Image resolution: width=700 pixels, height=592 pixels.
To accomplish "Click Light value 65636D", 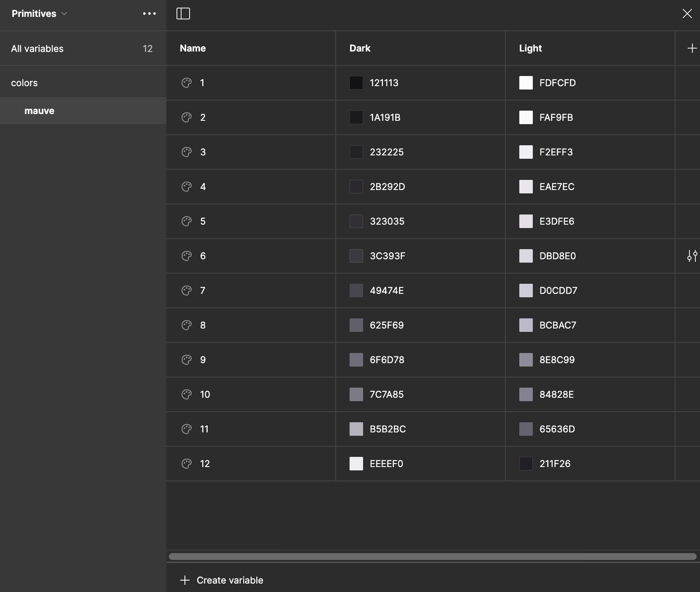I will [557, 429].
